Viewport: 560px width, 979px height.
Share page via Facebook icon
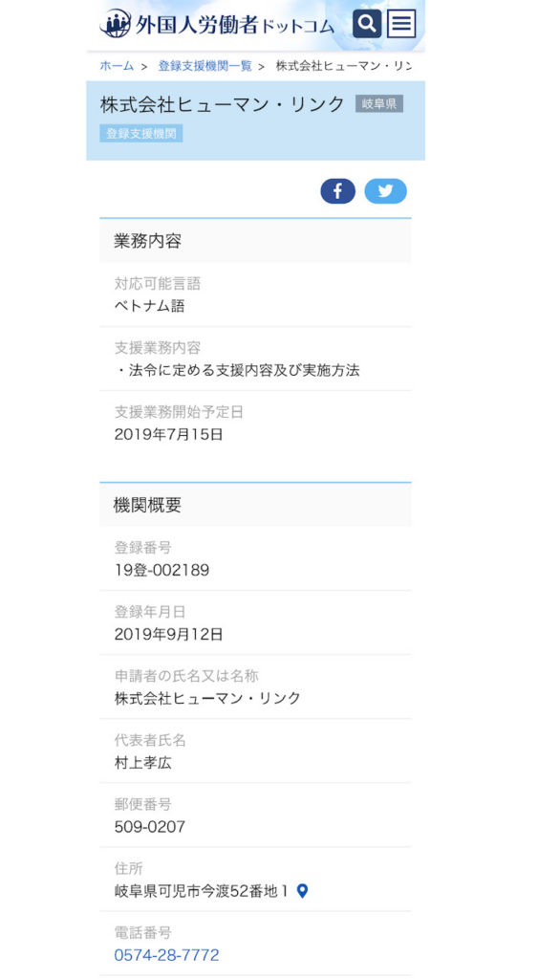(x=337, y=191)
